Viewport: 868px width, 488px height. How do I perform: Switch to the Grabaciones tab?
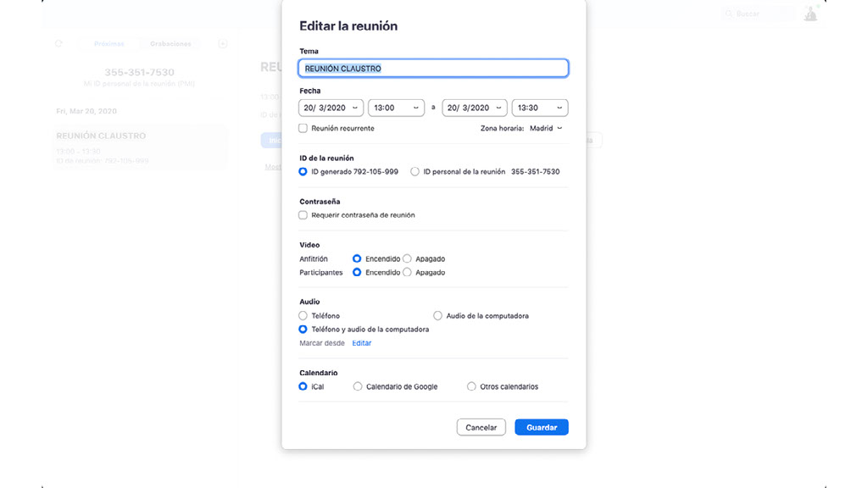170,43
